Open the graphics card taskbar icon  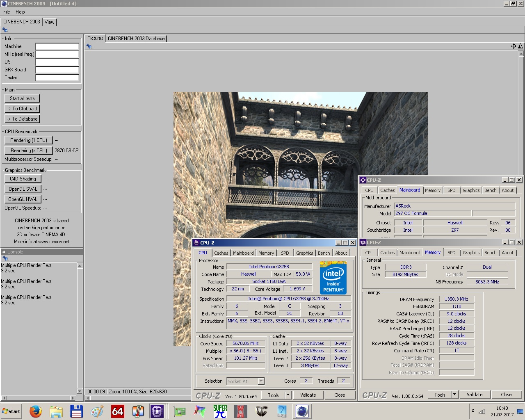click(179, 411)
